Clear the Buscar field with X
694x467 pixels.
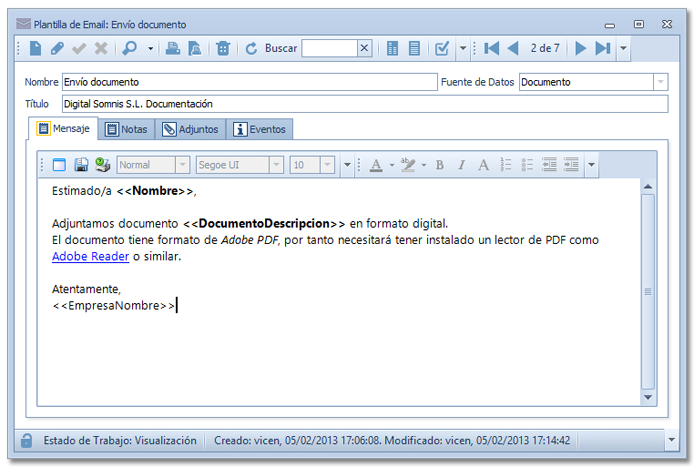(x=364, y=48)
